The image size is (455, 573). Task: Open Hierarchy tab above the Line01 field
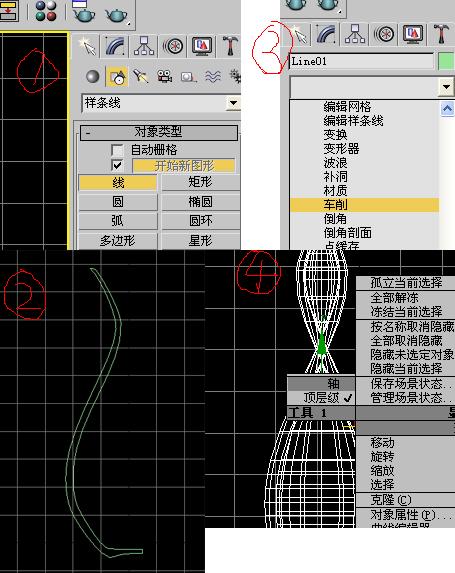[x=355, y=34]
